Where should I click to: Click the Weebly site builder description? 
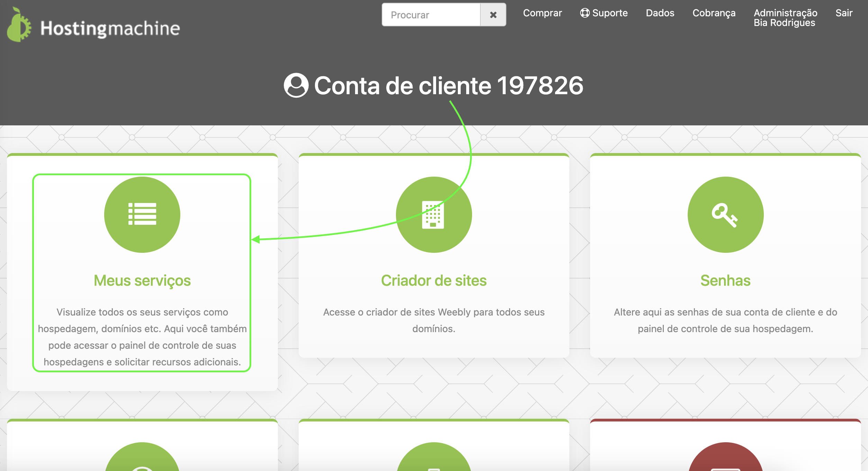434,320
